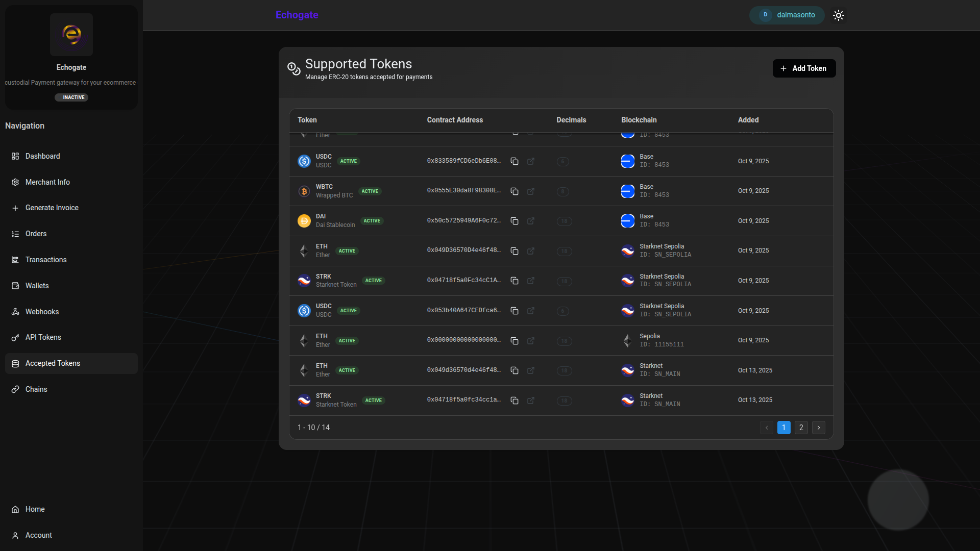This screenshot has height=551, width=980.
Task: Click the Echogate header link
Action: (x=297, y=15)
